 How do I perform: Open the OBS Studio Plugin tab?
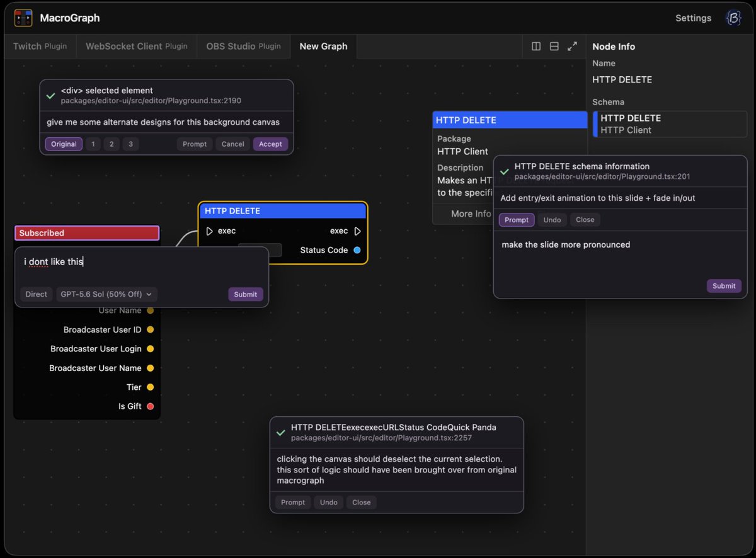tap(244, 46)
